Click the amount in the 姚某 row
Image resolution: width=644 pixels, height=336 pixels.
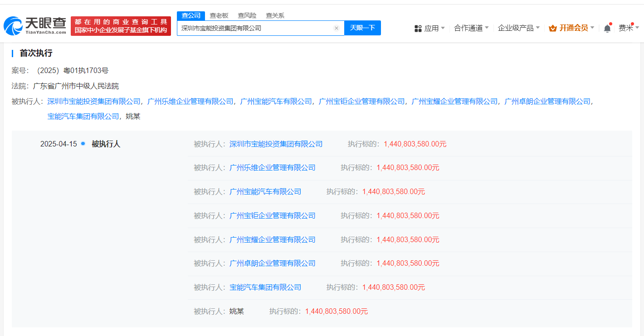(337, 312)
